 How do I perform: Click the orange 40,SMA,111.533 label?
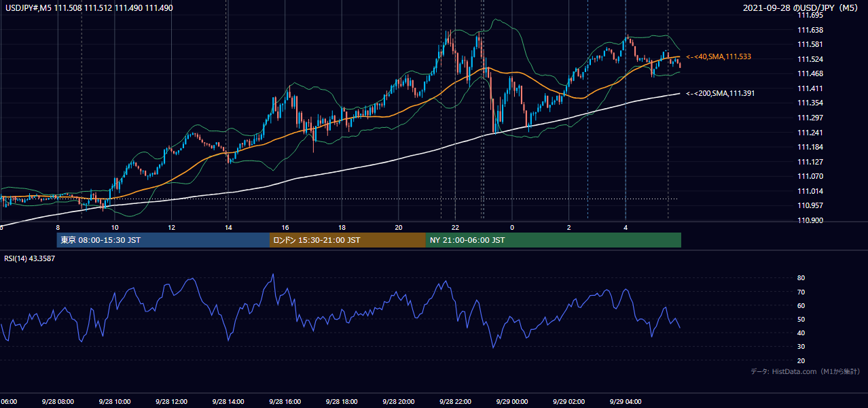pos(719,56)
